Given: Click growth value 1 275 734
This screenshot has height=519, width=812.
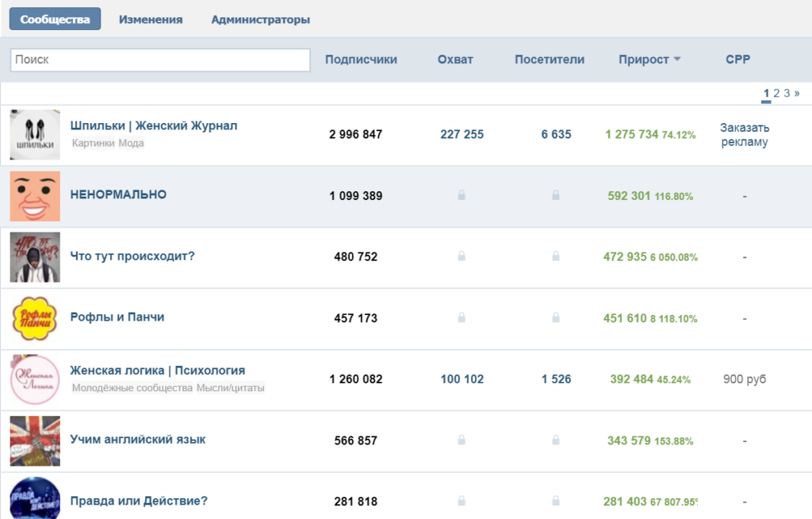Looking at the screenshot, I should (x=632, y=135).
